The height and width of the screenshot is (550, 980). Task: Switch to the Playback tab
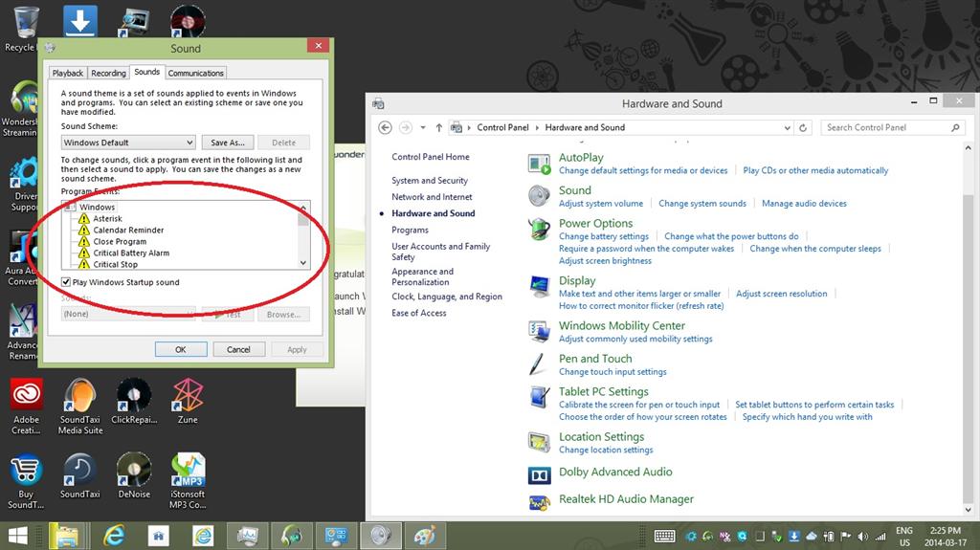(x=68, y=73)
